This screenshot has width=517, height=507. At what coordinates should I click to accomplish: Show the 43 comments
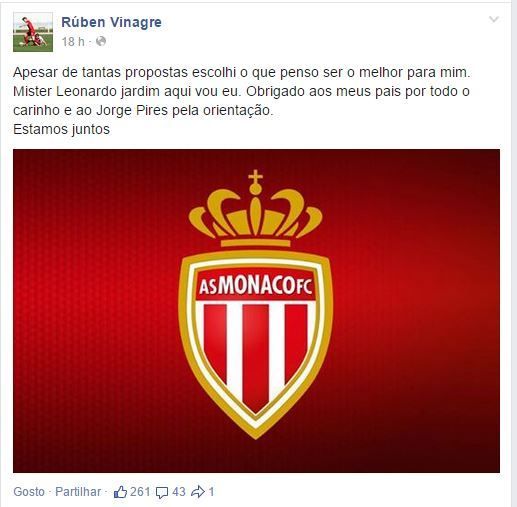click(179, 492)
